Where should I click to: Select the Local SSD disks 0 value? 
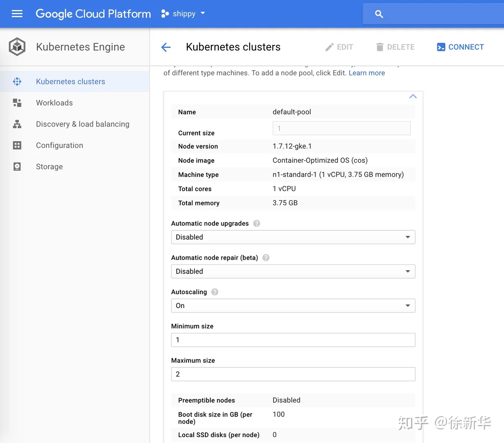pyautogui.click(x=275, y=435)
